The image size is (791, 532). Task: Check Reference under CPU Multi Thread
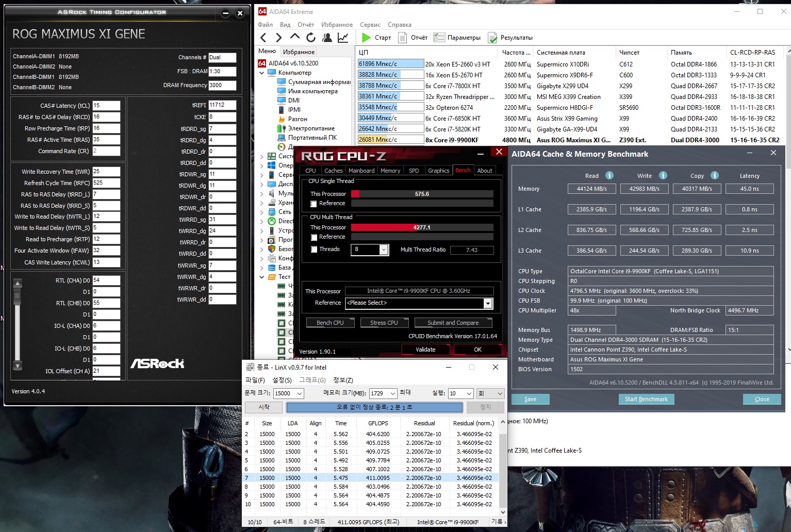(314, 237)
